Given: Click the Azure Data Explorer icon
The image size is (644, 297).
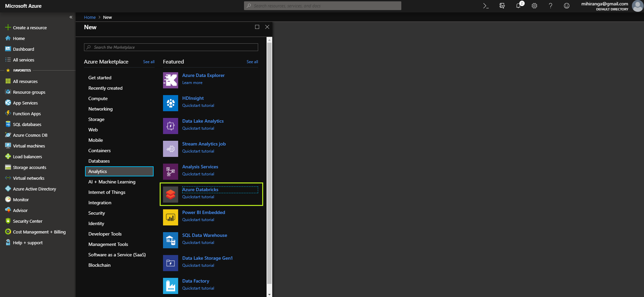Looking at the screenshot, I should click(170, 80).
